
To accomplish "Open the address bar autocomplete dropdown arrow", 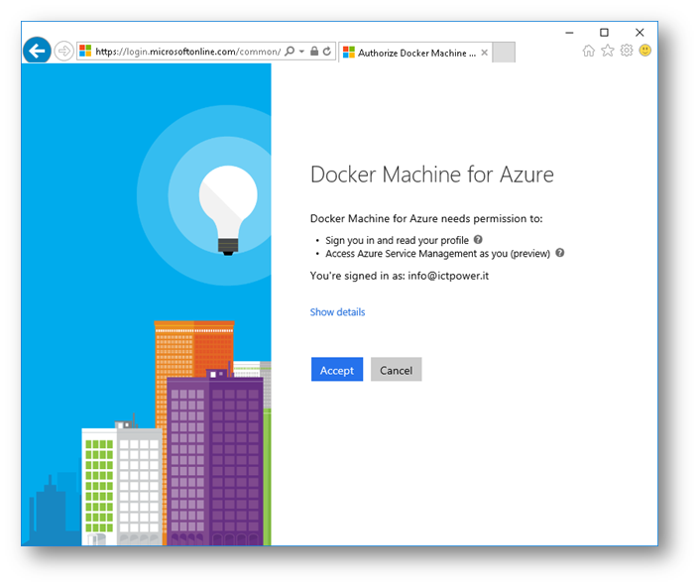I will pos(301,52).
